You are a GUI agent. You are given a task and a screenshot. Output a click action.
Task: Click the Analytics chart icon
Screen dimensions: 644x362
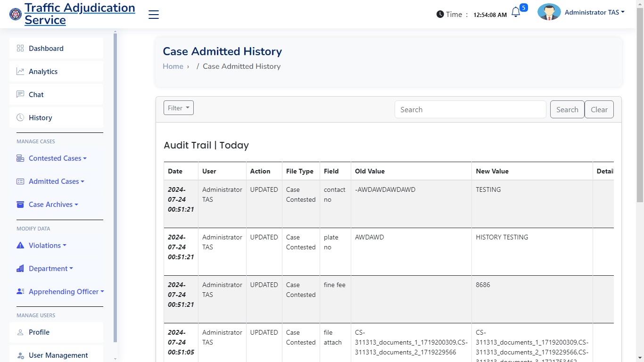click(20, 71)
